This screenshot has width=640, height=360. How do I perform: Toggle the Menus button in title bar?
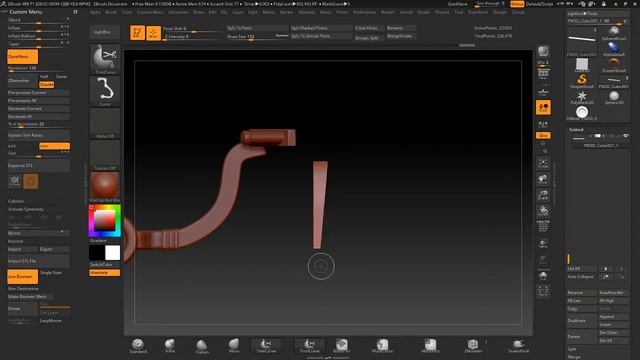[x=517, y=4]
